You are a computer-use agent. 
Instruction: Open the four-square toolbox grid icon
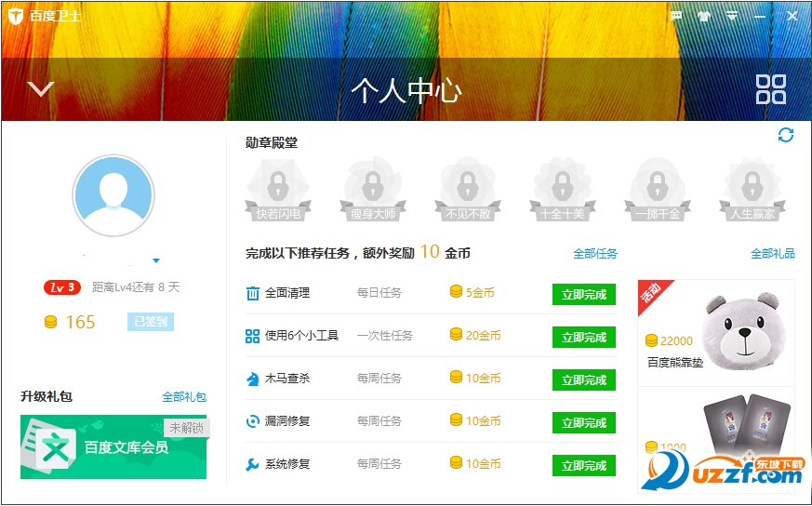tap(770, 89)
